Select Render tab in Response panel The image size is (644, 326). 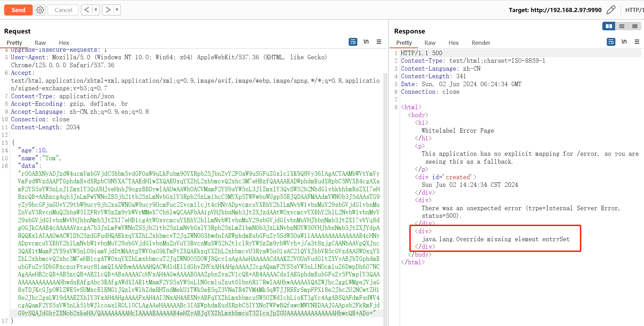[x=481, y=43]
